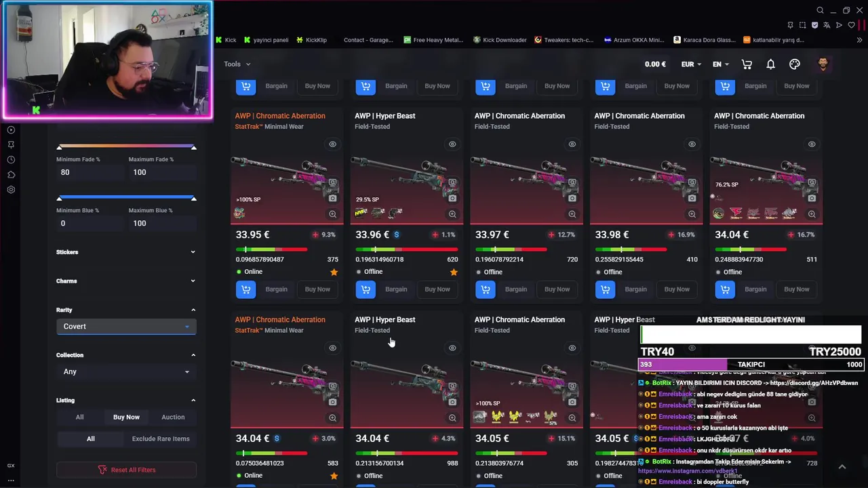Switch Listing filter to Buy Now
This screenshot has height=488, width=868.
click(126, 417)
